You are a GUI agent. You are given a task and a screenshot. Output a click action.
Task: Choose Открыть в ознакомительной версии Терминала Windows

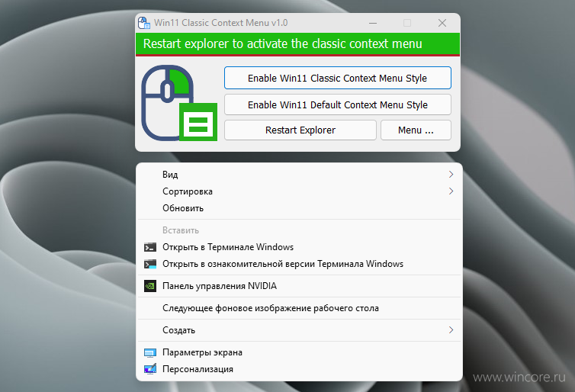pos(299,264)
